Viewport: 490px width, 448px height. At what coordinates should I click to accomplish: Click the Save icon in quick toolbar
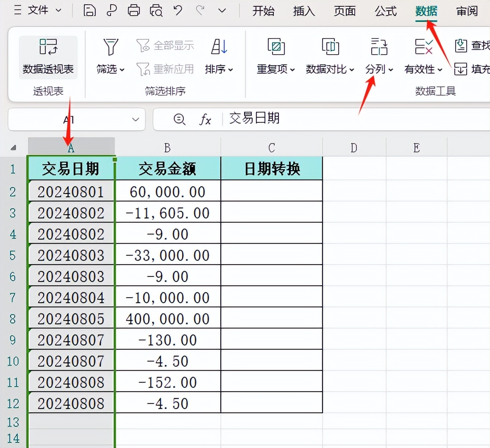(x=89, y=11)
